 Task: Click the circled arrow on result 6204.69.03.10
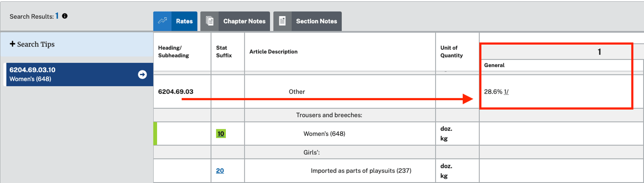coord(142,75)
